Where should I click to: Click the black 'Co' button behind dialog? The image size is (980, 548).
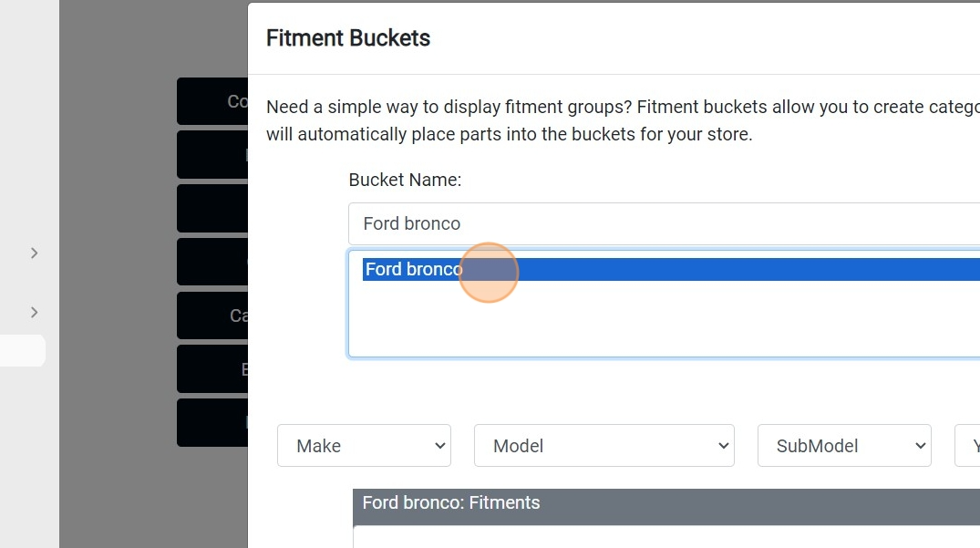point(212,101)
